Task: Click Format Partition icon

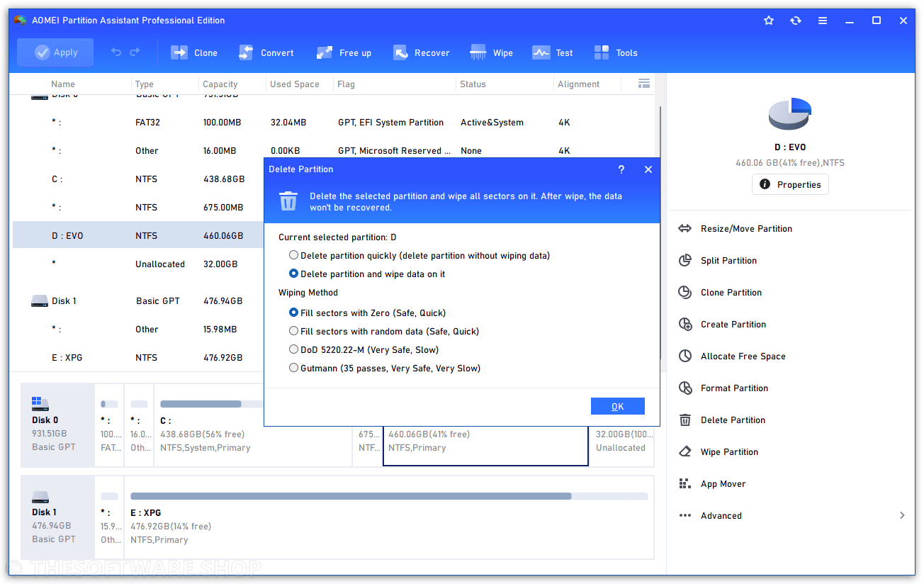Action: click(684, 388)
